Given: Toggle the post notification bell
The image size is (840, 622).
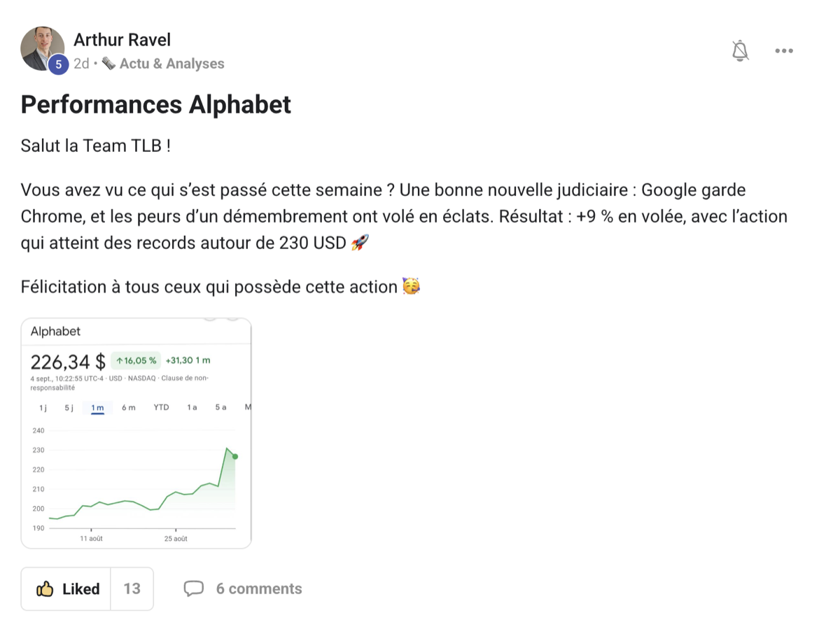Looking at the screenshot, I should tap(740, 50).
